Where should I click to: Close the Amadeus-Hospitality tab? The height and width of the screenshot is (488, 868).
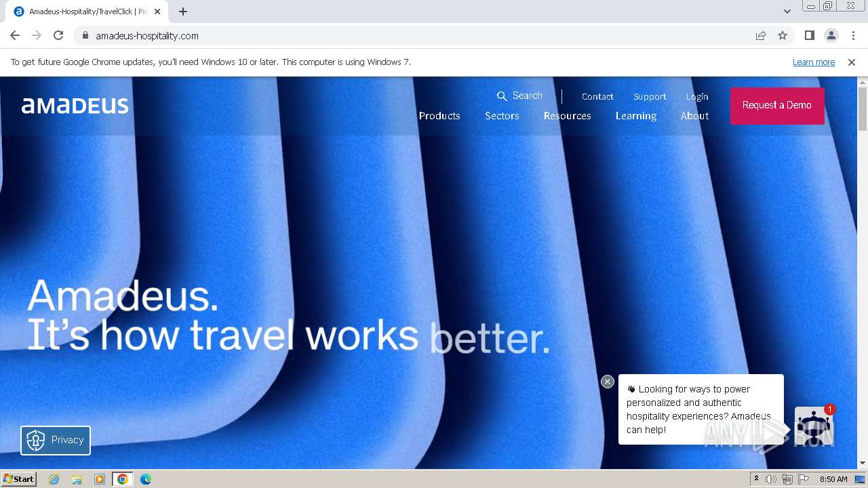(x=157, y=12)
